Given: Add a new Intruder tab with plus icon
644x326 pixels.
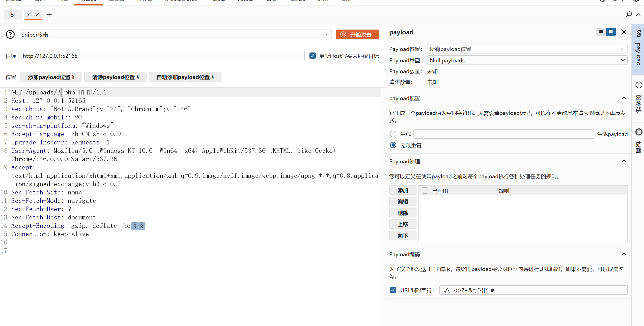Looking at the screenshot, I should [49, 15].
